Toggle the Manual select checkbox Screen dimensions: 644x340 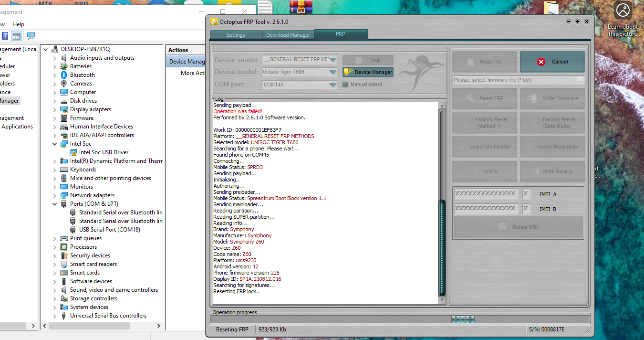345,85
